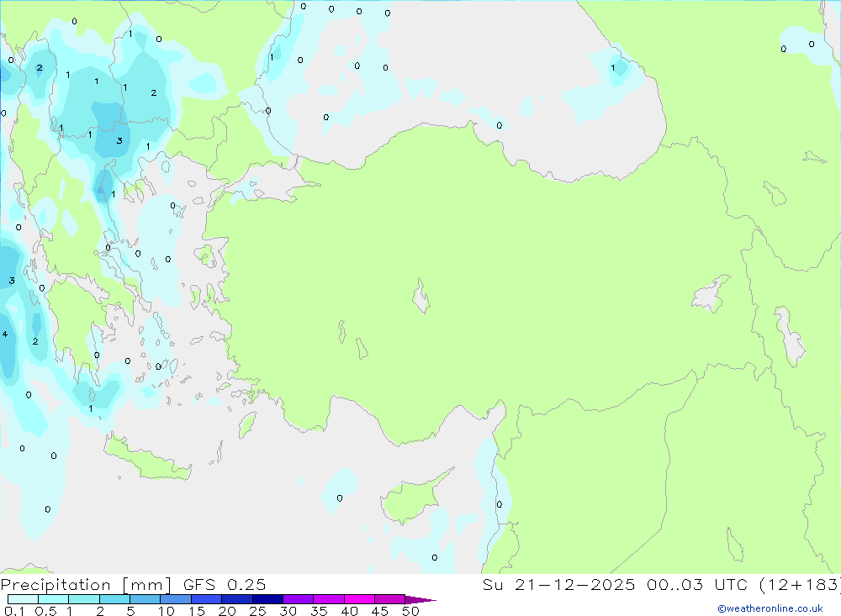Pick the 10–15 mm legend swatch
841x616 pixels.
(x=176, y=599)
